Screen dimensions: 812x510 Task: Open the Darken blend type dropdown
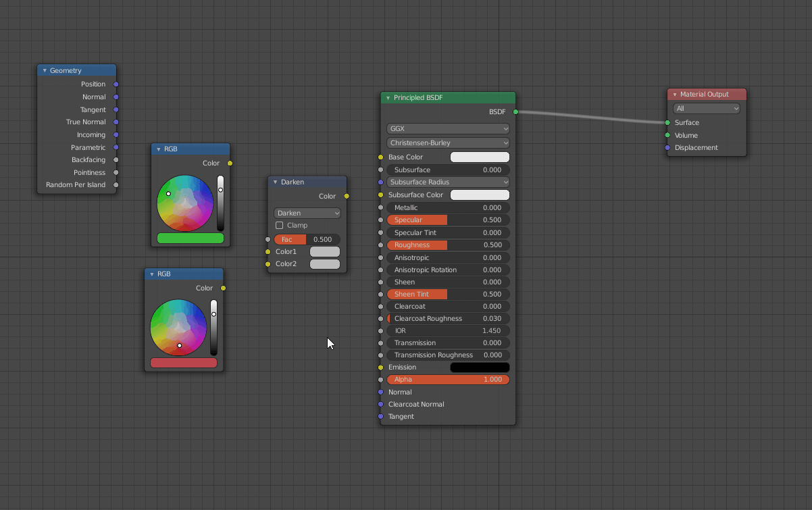click(307, 213)
